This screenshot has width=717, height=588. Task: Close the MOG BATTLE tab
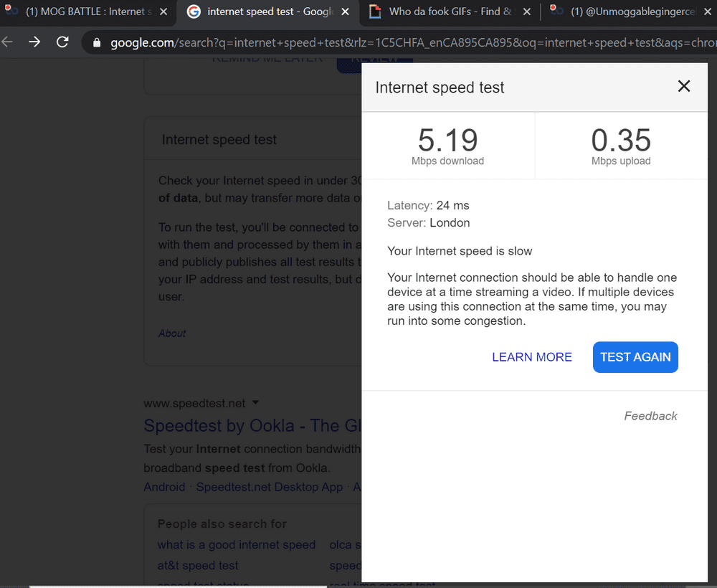click(163, 12)
